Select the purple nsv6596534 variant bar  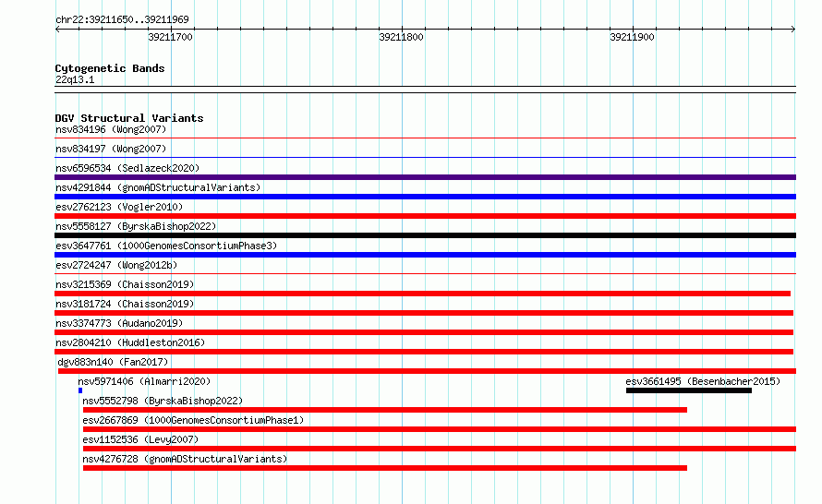click(x=425, y=177)
